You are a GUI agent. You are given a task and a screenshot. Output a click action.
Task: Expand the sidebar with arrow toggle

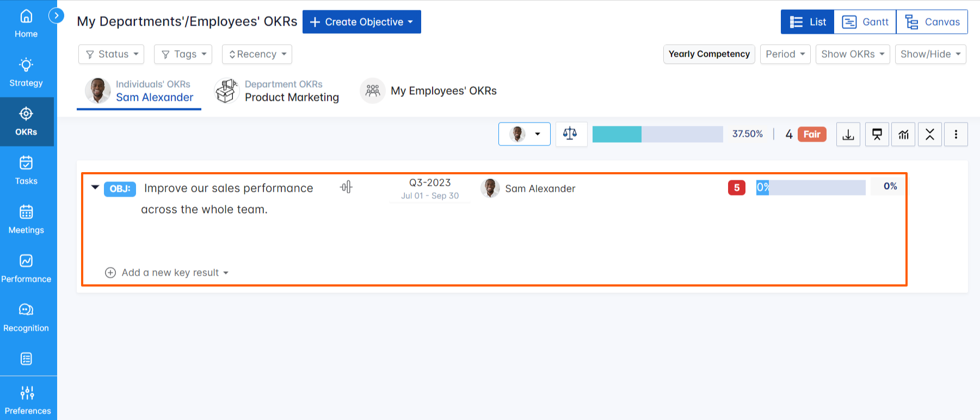point(56,16)
